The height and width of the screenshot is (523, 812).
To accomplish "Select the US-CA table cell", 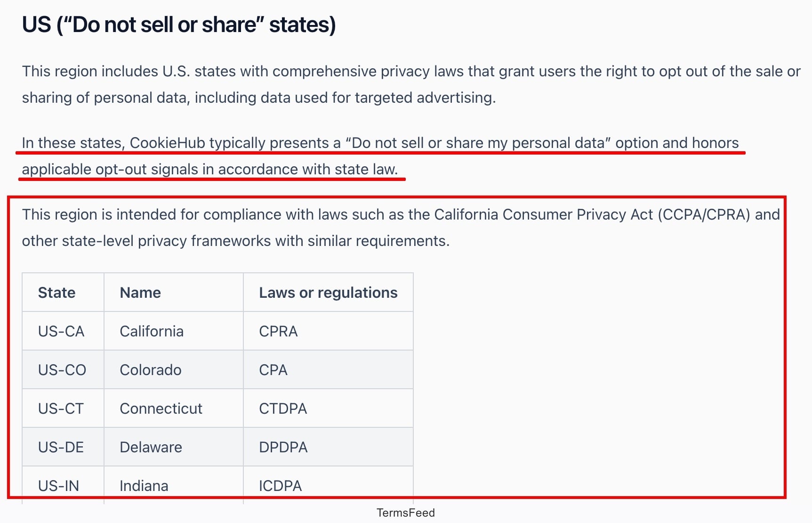I will 63,331.
